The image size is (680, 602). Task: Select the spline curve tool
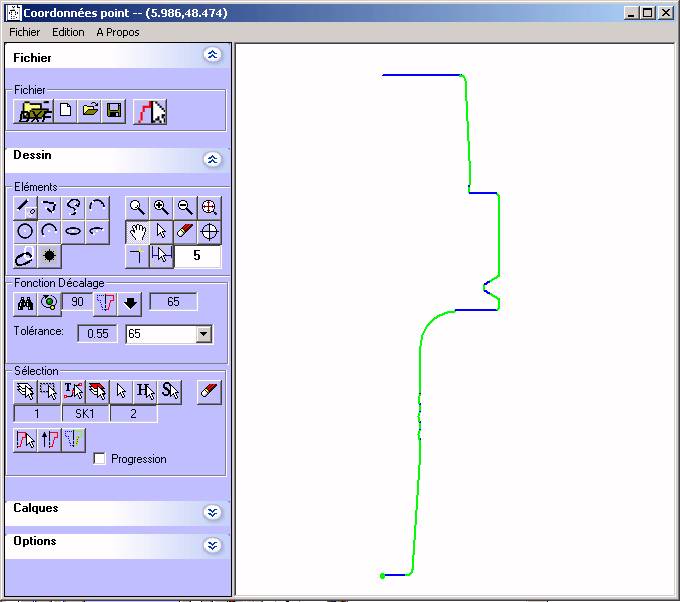73,207
